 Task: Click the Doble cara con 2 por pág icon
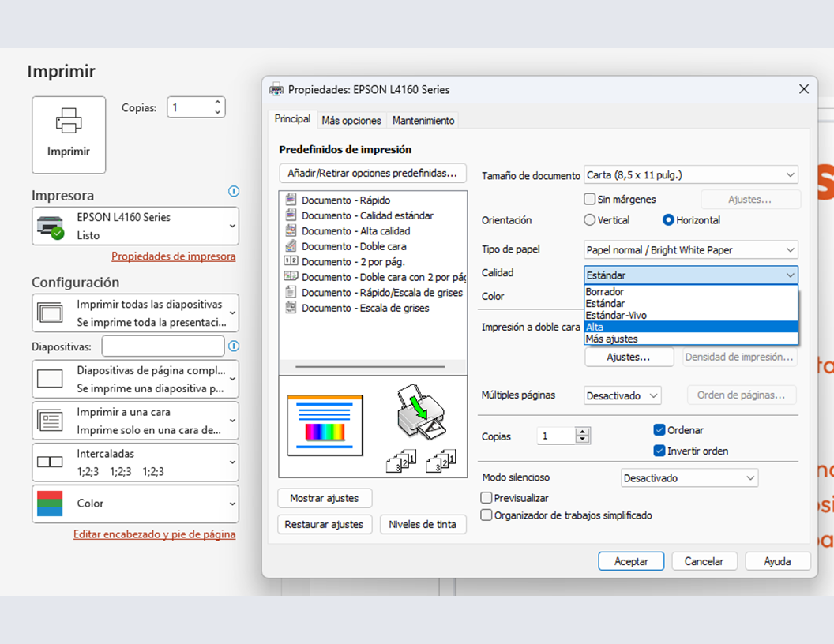point(291,276)
